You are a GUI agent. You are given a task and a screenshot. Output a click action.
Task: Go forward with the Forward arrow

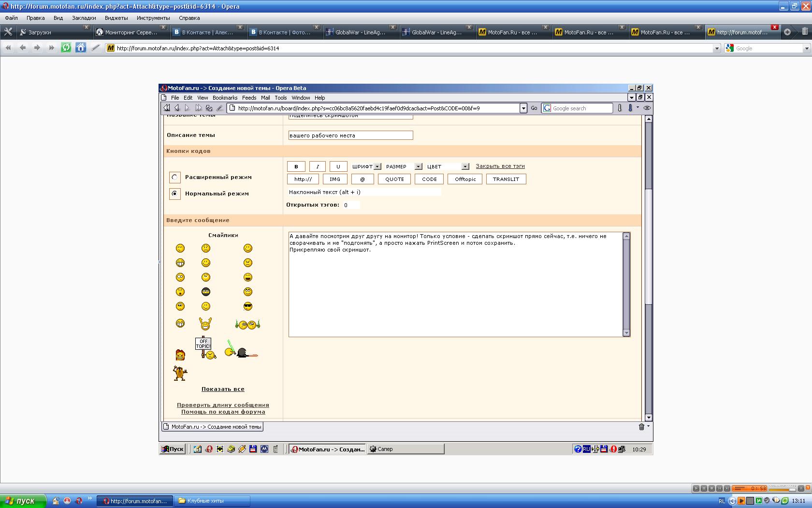click(x=37, y=48)
